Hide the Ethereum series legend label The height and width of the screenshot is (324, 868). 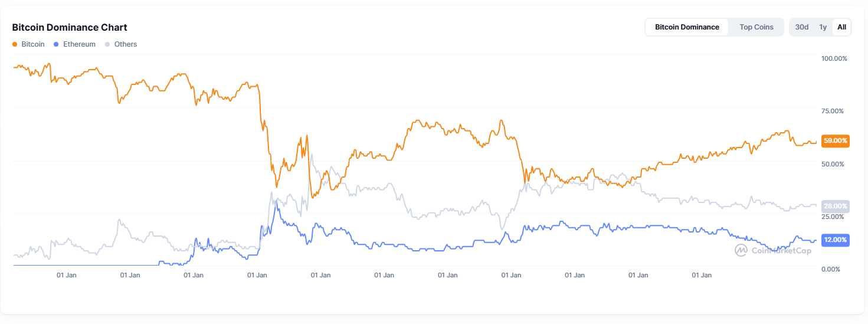tap(79, 44)
